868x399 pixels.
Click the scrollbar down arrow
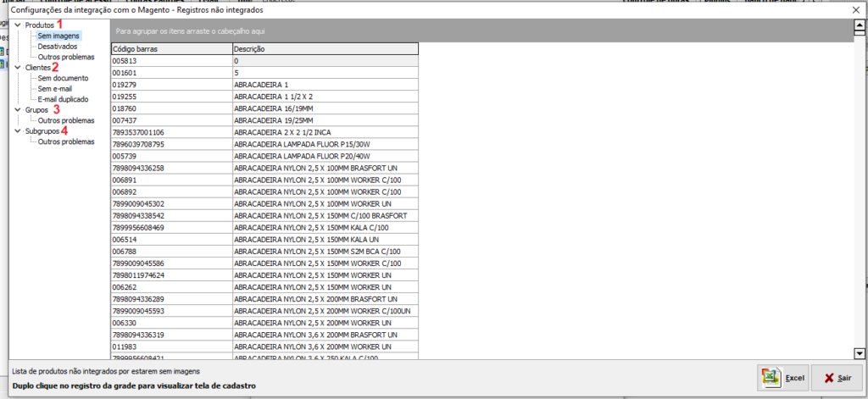[860, 353]
